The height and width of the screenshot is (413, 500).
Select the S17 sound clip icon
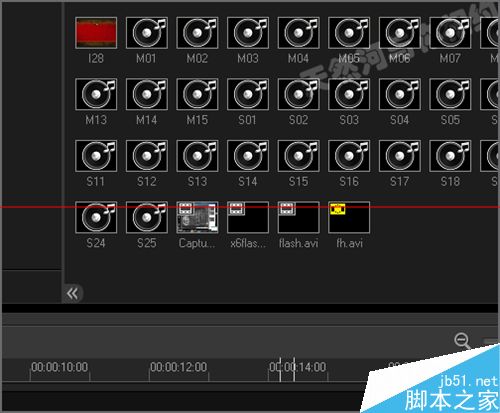[x=400, y=156]
